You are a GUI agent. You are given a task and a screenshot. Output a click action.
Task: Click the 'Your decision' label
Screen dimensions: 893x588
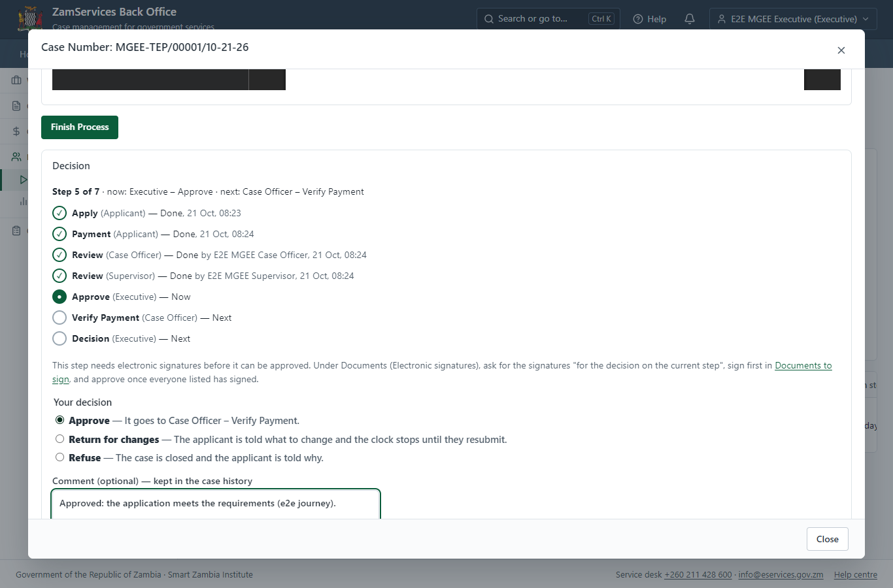point(82,402)
